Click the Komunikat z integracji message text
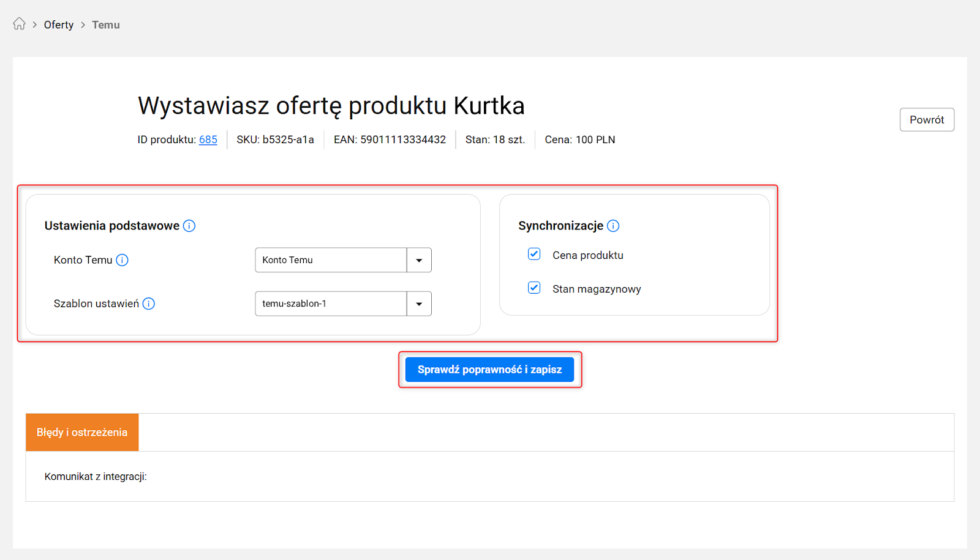The width and height of the screenshot is (980, 560). pyautogui.click(x=96, y=476)
